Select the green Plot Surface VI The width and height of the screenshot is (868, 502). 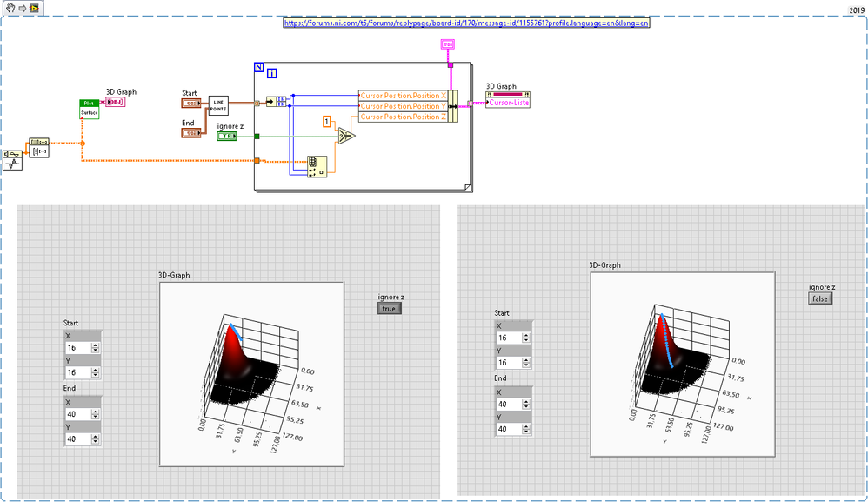pyautogui.click(x=89, y=109)
